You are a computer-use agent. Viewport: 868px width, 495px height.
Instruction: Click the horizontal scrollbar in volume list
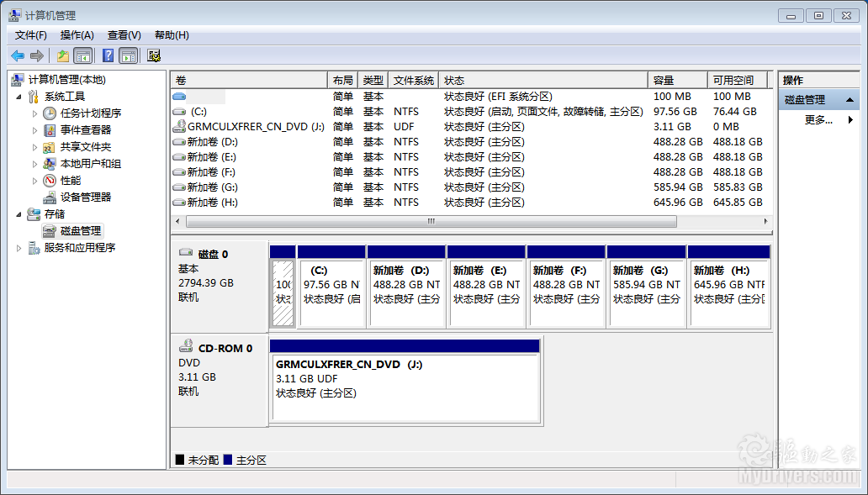click(x=431, y=222)
